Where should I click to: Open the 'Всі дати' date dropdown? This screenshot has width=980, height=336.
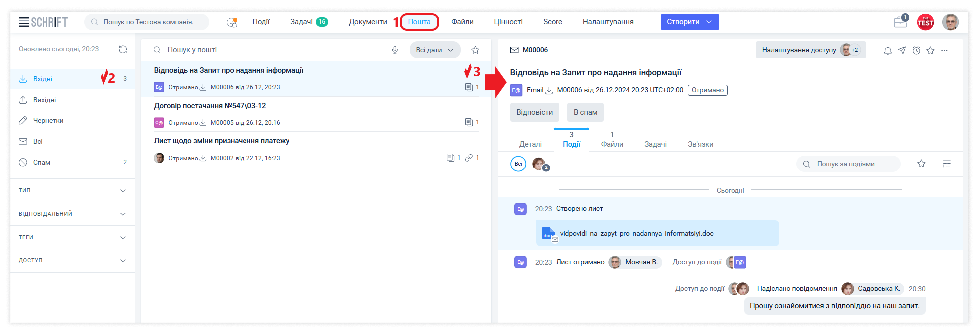[x=435, y=50]
